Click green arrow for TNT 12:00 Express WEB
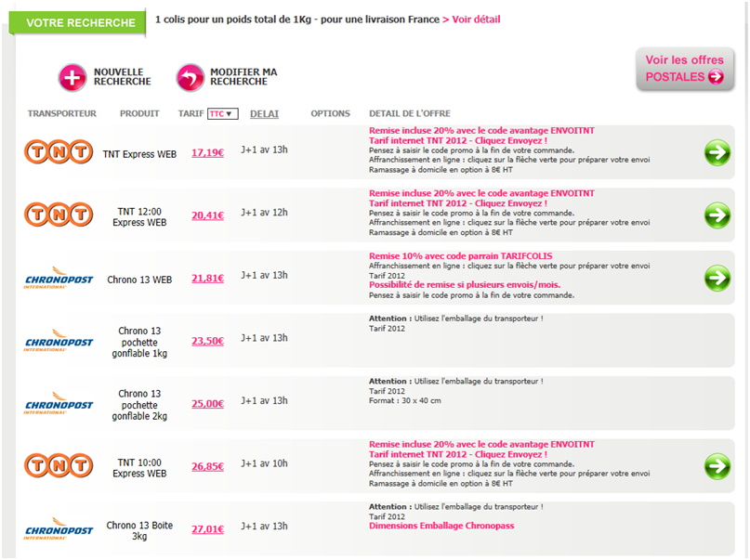Screen dimensions: 750x560 click(x=717, y=215)
